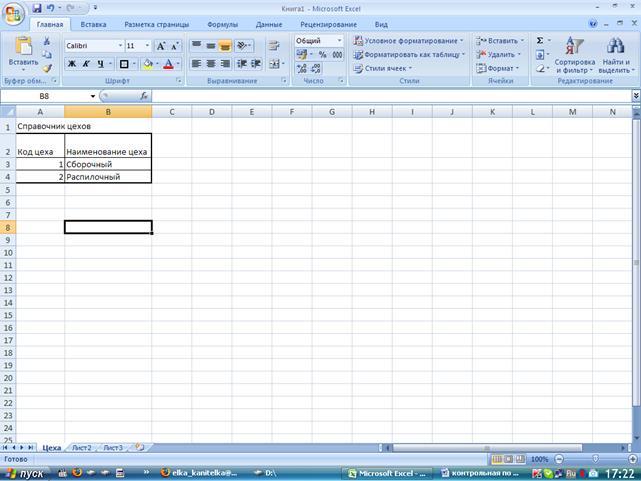Open the Лист2 sheet tab
Screen dimensions: 641x481
click(82, 448)
